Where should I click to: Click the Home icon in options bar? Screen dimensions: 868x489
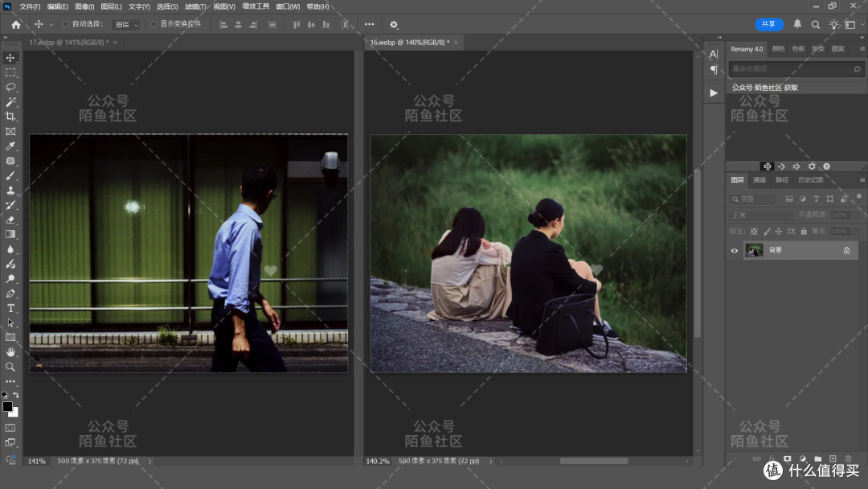pyautogui.click(x=16, y=24)
